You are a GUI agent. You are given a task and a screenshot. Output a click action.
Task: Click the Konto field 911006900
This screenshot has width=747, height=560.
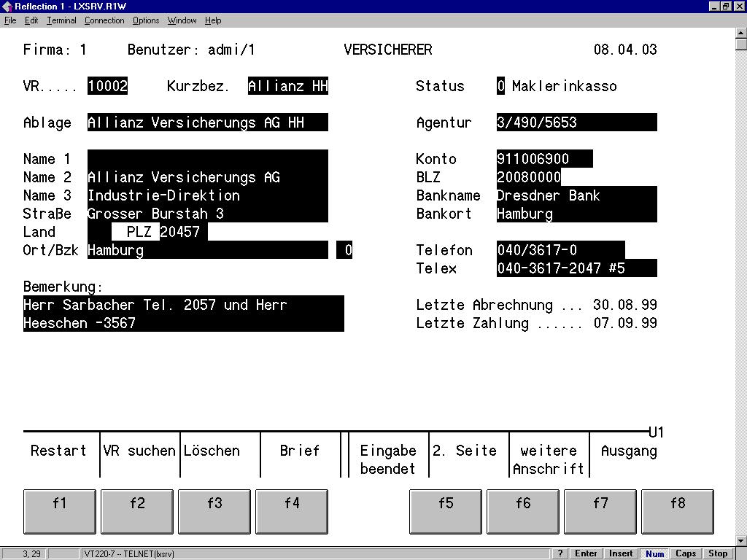[x=544, y=158]
